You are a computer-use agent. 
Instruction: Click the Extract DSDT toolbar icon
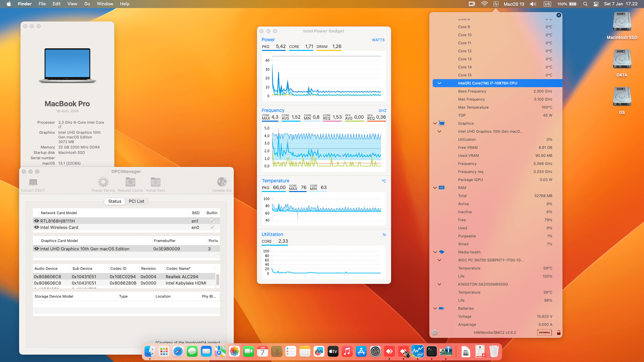pyautogui.click(x=33, y=182)
